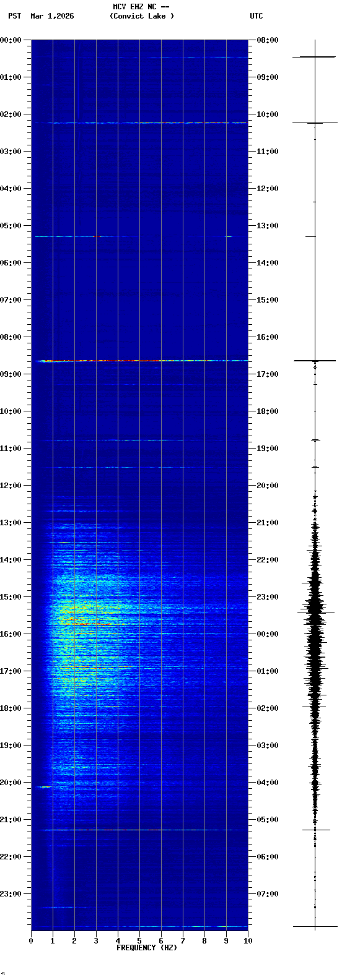Click frequency axis tick label '7'
The height and width of the screenshot is (980, 342).
tap(183, 941)
